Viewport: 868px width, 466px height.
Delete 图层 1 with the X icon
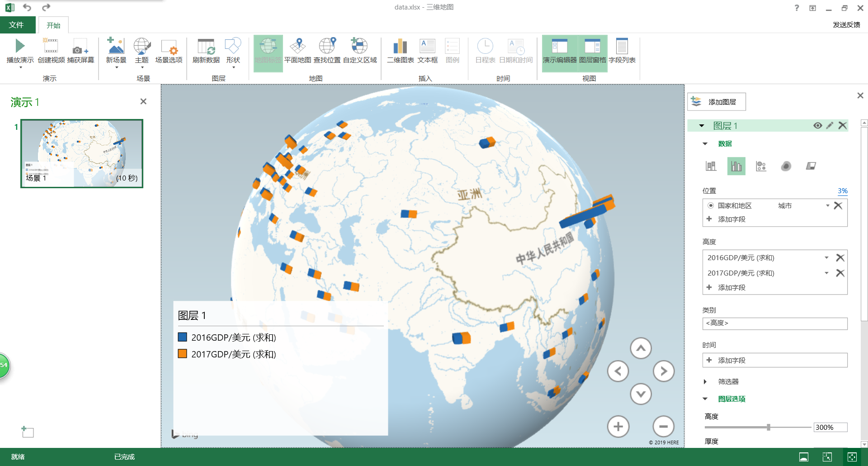[842, 126]
